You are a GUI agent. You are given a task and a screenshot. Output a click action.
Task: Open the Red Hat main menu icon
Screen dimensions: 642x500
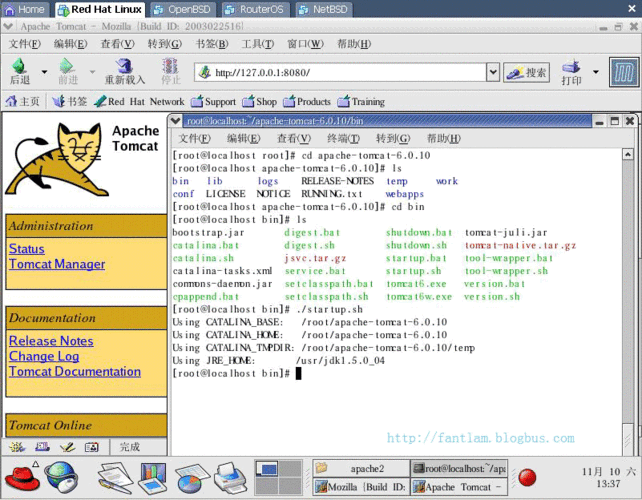pos(22,477)
